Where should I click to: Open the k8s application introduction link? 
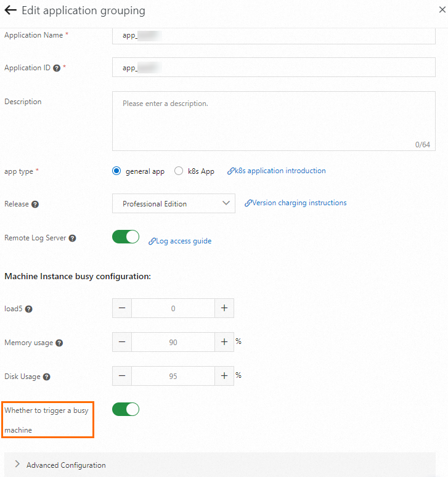[277, 171]
